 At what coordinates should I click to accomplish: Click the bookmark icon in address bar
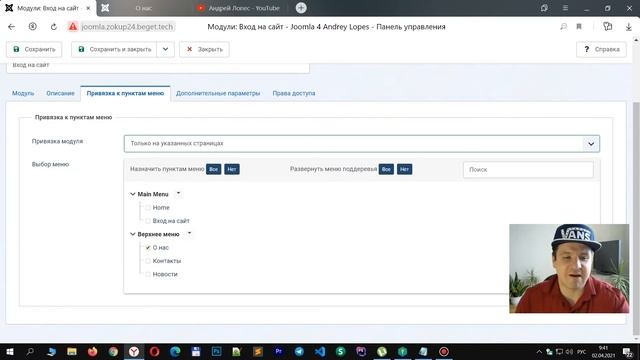pos(579,27)
